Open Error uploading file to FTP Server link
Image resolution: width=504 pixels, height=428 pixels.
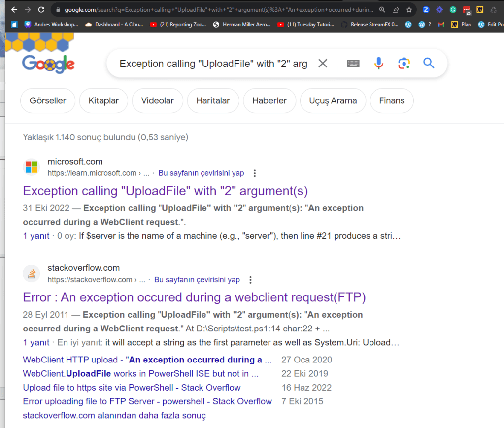tap(147, 401)
